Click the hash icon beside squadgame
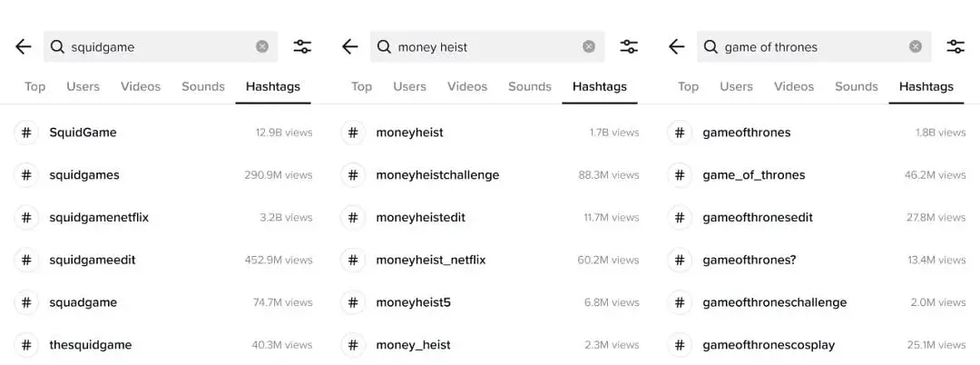The image size is (980, 365). click(26, 302)
